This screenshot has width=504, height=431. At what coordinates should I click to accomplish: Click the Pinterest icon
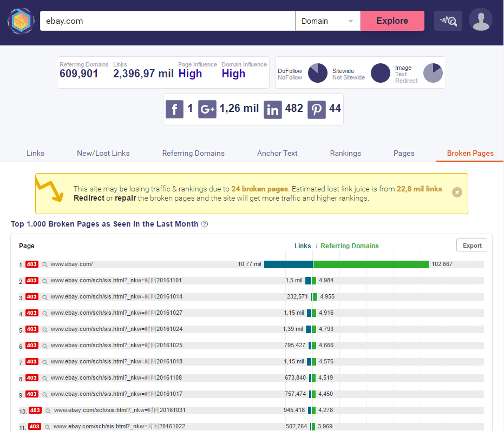click(x=317, y=110)
